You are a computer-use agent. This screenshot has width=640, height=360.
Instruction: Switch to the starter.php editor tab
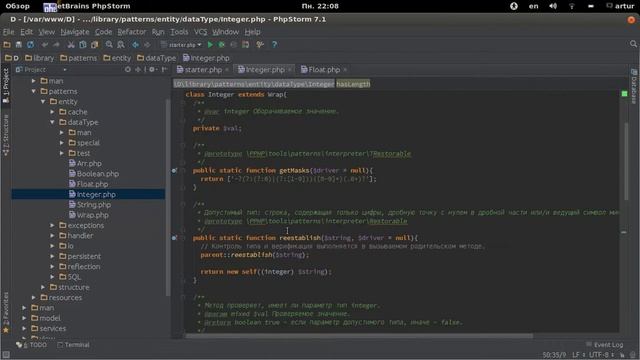tap(202, 70)
